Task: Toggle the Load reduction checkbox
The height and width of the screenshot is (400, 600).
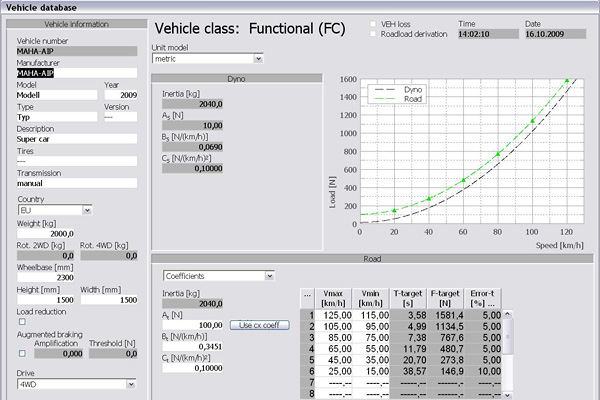Action: [x=21, y=321]
